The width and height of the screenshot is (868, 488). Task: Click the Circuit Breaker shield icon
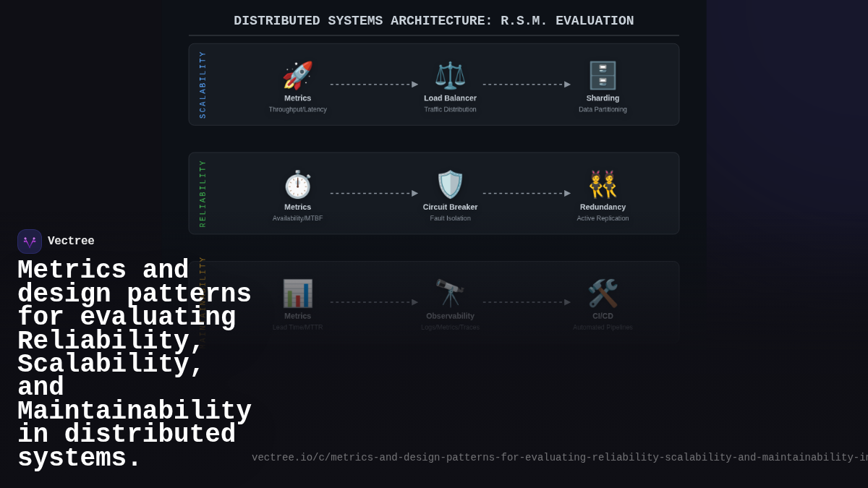[x=450, y=184]
